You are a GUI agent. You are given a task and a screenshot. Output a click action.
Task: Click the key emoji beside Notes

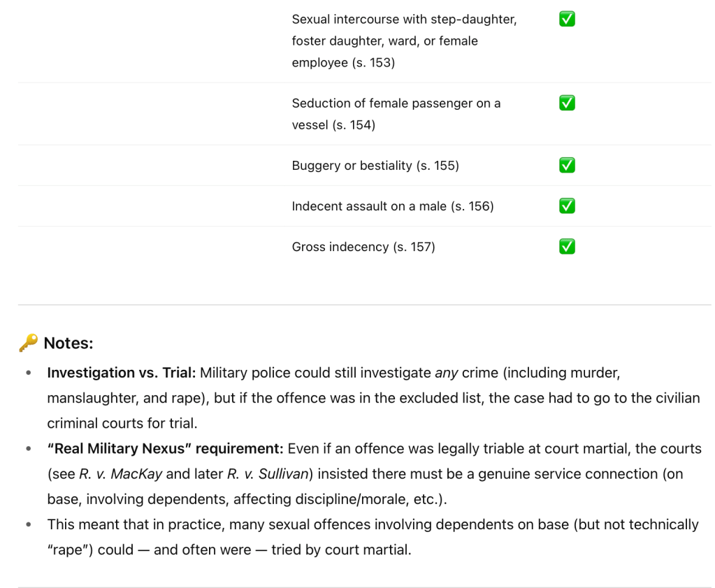[28, 343]
